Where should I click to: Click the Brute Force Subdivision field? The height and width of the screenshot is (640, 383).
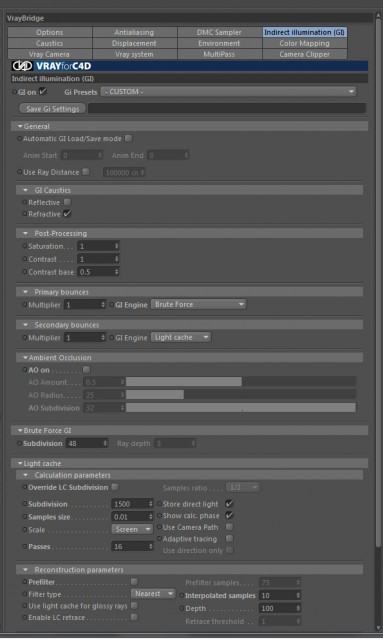point(87,443)
